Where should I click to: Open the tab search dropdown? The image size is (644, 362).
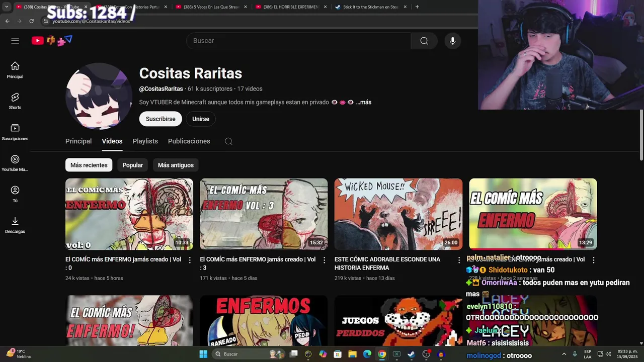click(x=7, y=7)
